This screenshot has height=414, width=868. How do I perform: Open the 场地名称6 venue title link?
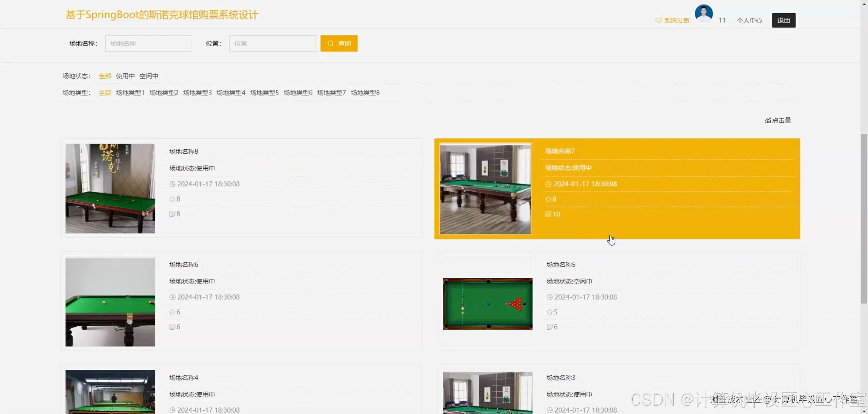pyautogui.click(x=183, y=264)
